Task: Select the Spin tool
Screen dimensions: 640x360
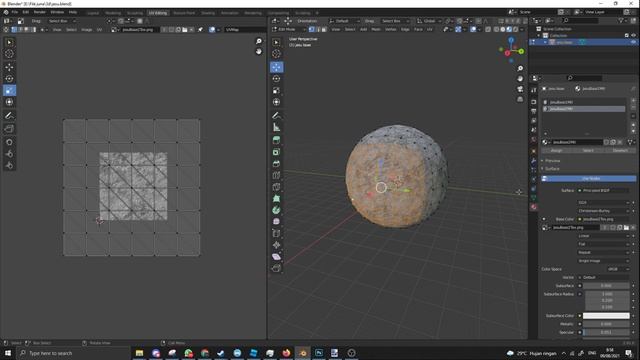Action: tap(276, 210)
